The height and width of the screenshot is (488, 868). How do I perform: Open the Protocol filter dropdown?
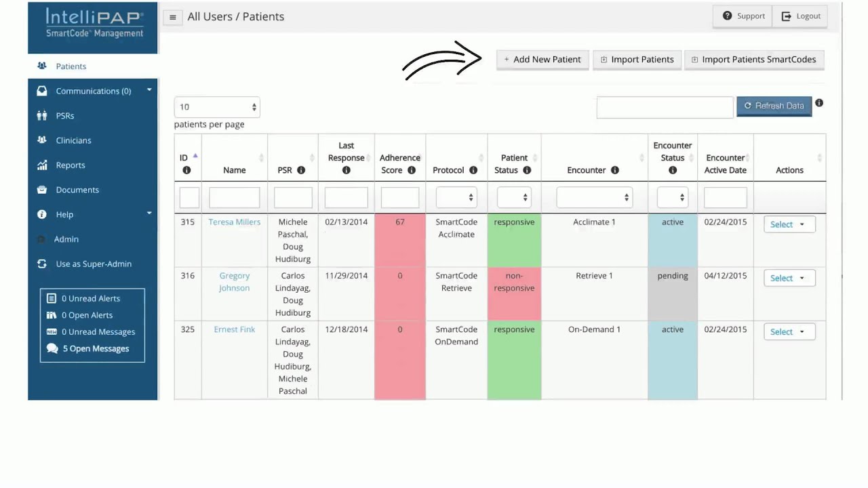[456, 197]
